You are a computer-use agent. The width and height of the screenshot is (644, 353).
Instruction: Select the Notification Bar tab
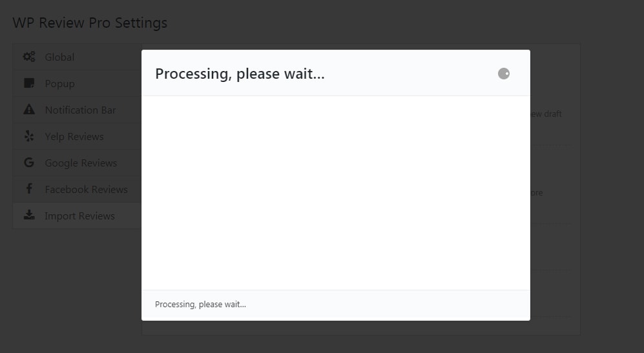coord(80,110)
